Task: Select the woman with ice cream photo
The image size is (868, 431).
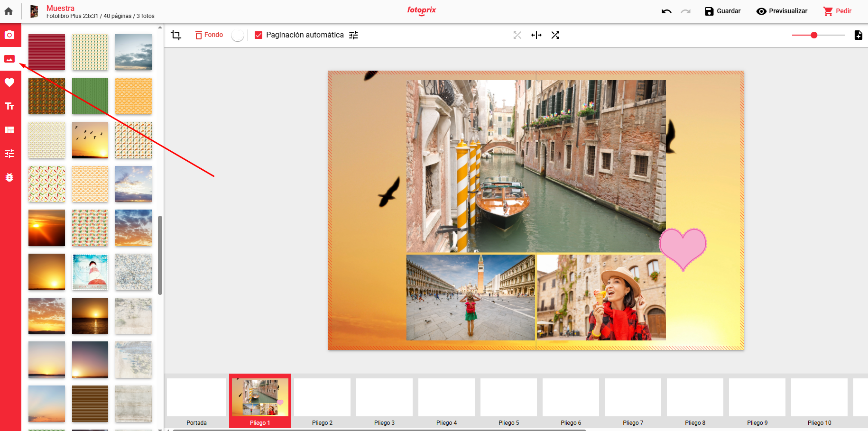Action: 601,297
